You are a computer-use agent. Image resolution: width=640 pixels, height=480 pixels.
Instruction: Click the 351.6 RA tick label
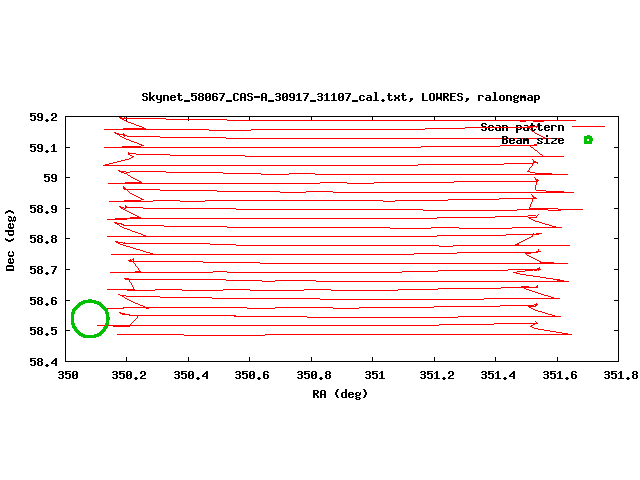560,375
